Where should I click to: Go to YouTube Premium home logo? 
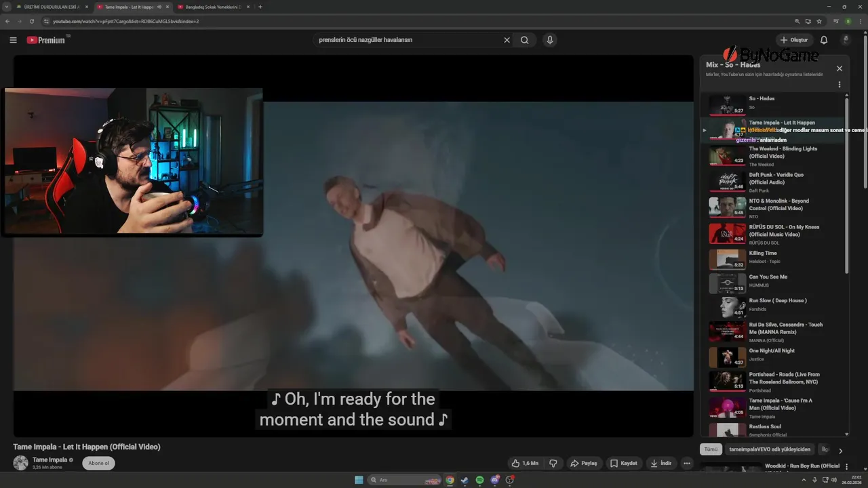47,40
